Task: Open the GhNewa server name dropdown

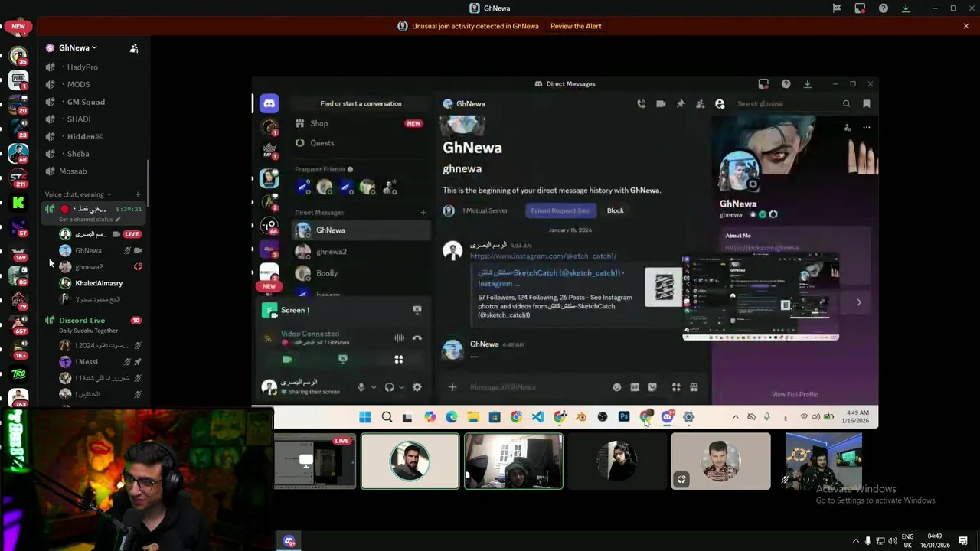Action: tap(79, 47)
